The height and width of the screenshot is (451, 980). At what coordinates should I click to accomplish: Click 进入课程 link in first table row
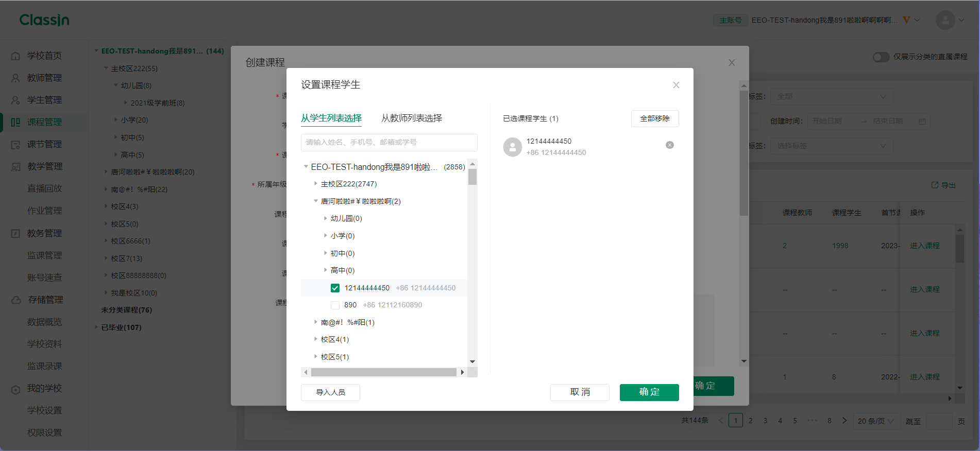point(925,246)
